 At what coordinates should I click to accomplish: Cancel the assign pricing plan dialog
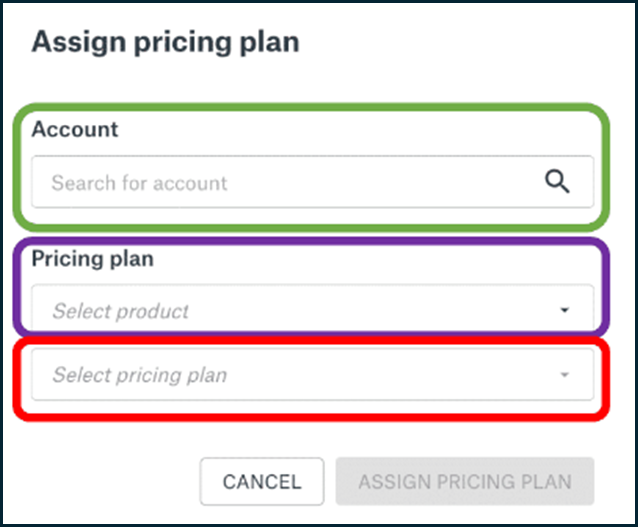click(262, 481)
